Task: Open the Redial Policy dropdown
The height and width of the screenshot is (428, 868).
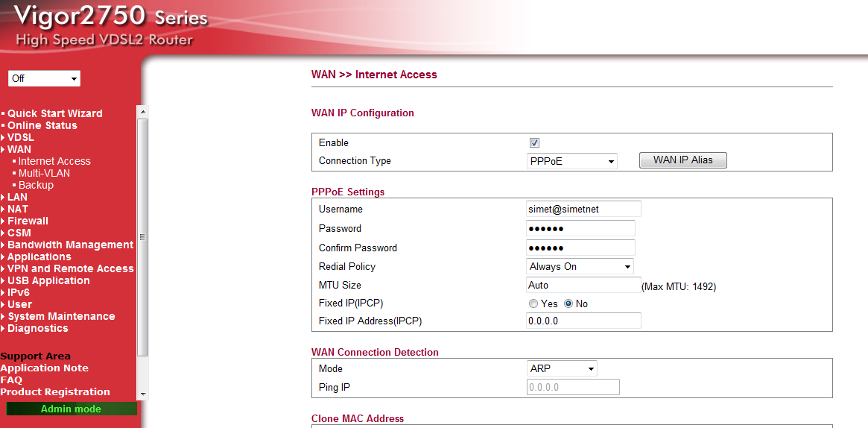Action: tap(580, 267)
